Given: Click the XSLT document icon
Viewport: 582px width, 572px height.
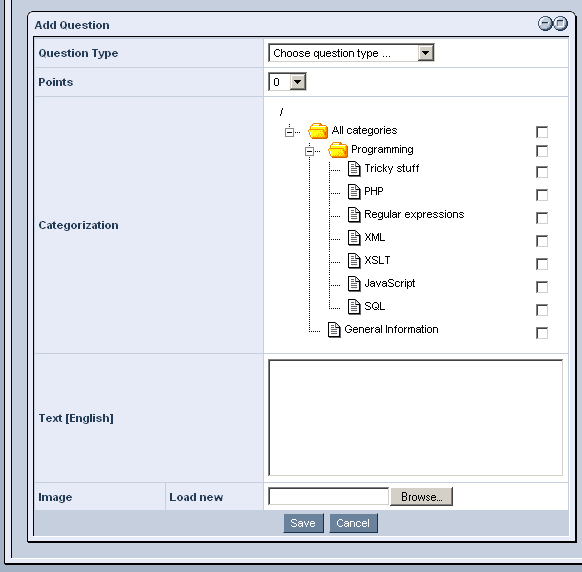Looking at the screenshot, I should click(354, 261).
